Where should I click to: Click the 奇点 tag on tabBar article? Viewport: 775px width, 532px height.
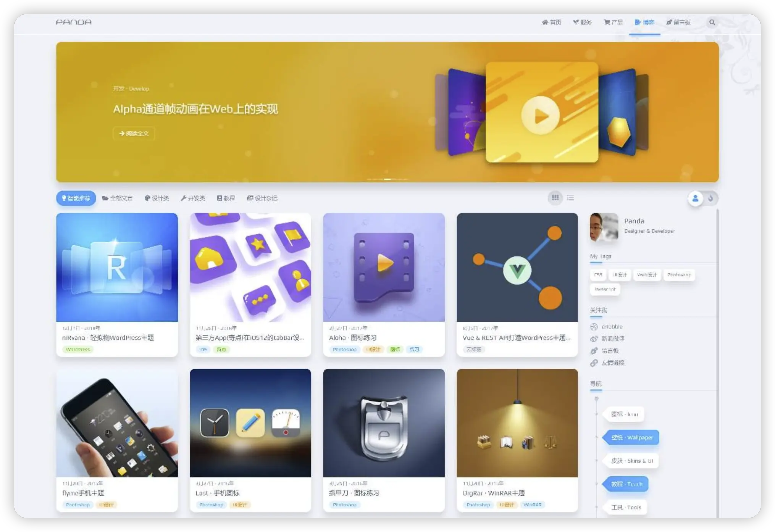click(x=221, y=349)
